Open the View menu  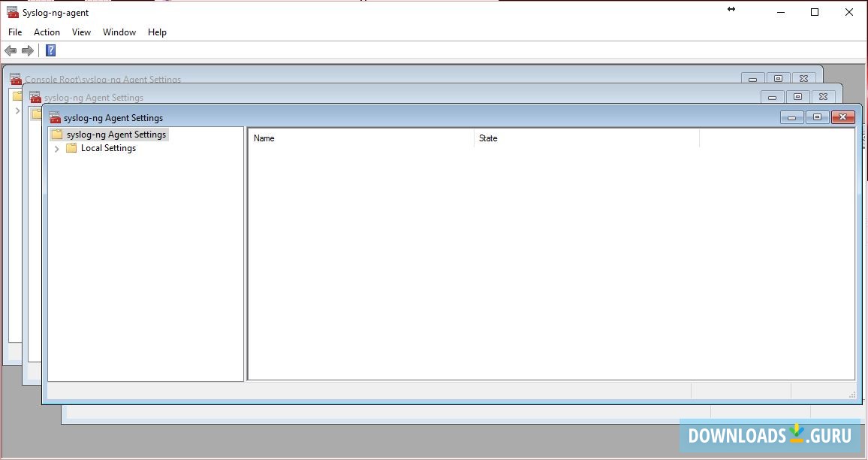[81, 32]
